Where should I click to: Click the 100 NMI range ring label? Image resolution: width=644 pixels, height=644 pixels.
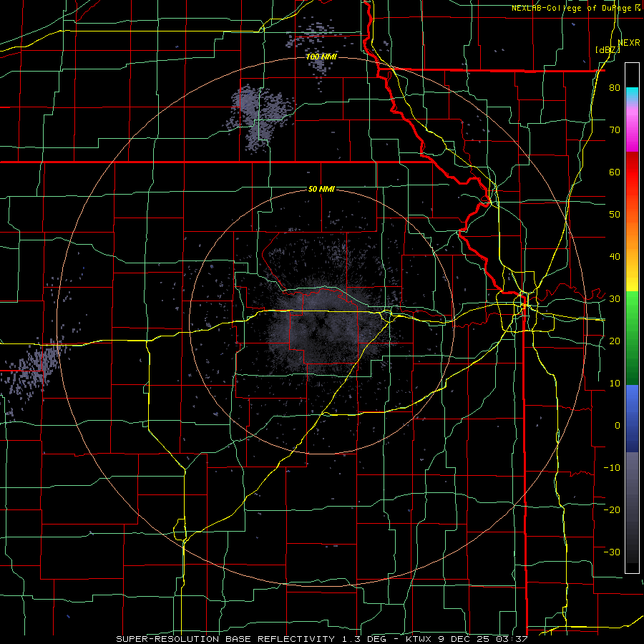[321, 57]
